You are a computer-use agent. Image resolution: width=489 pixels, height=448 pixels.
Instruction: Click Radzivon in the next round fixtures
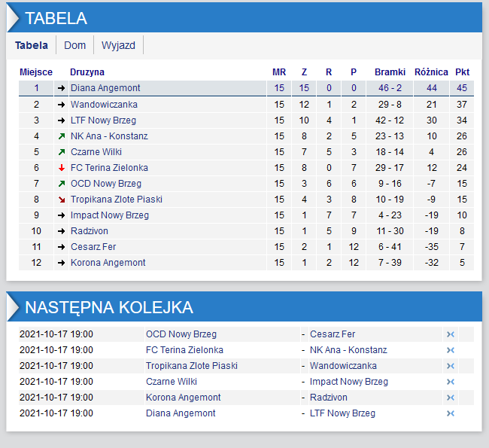point(328,398)
